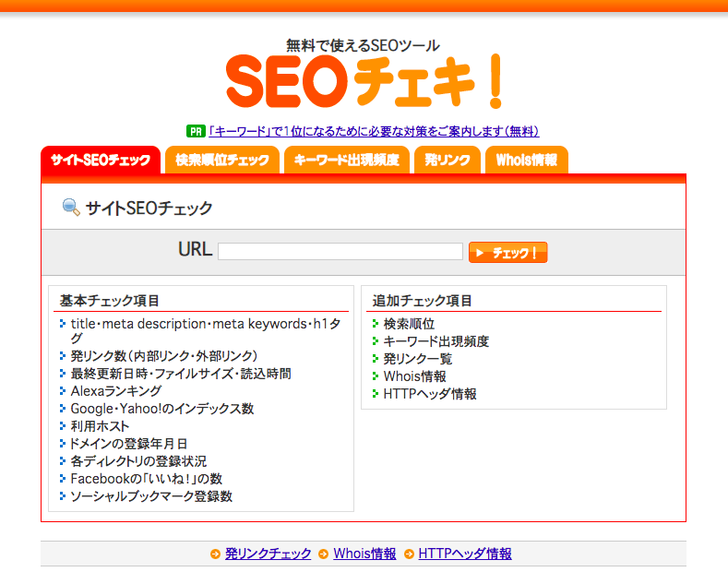The image size is (728, 572).
Task: Open the PR link about ranking first for keywords
Action: click(374, 131)
